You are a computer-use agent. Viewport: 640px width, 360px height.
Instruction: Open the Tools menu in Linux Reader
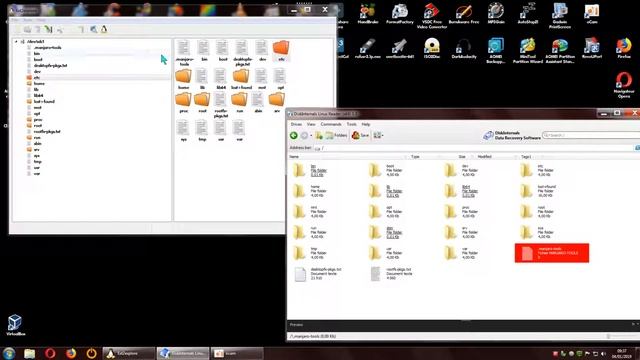point(351,124)
